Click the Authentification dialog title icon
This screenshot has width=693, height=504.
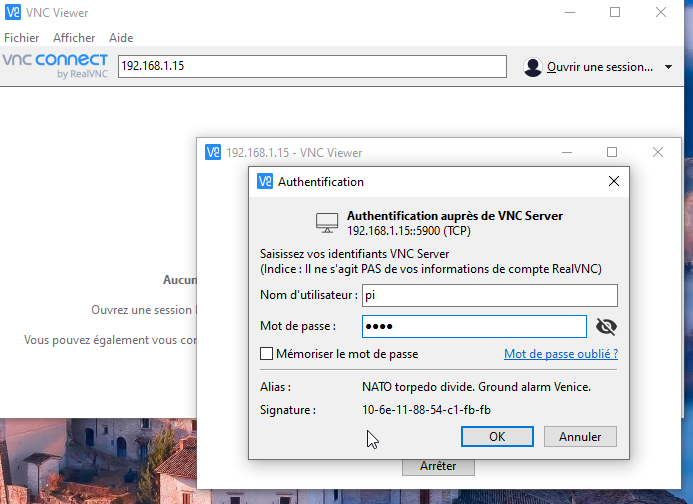265,181
